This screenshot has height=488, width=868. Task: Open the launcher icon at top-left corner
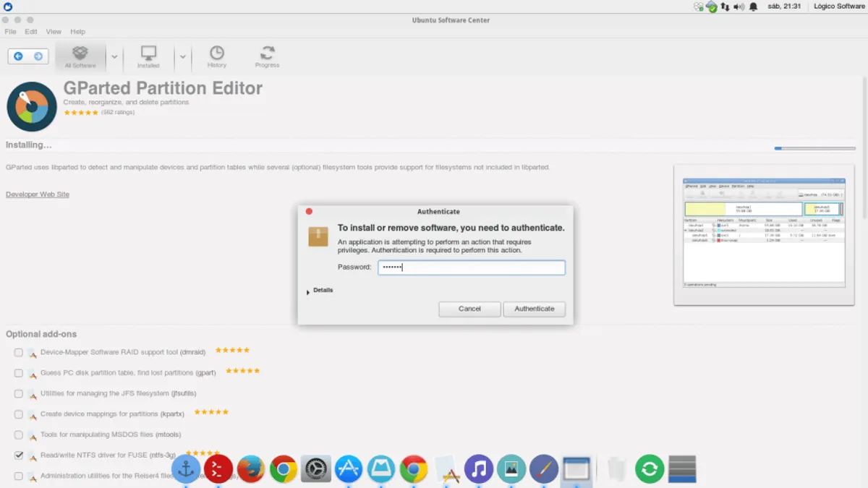click(x=7, y=7)
